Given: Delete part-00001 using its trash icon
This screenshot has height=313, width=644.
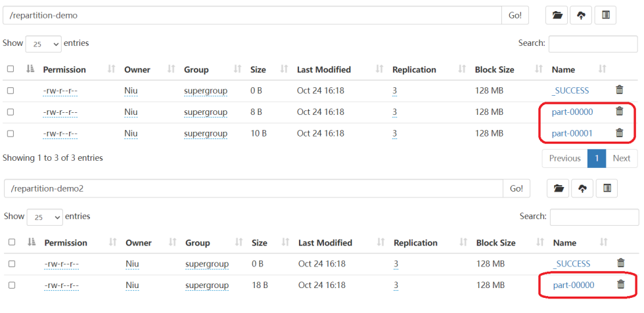Looking at the screenshot, I should pos(619,133).
